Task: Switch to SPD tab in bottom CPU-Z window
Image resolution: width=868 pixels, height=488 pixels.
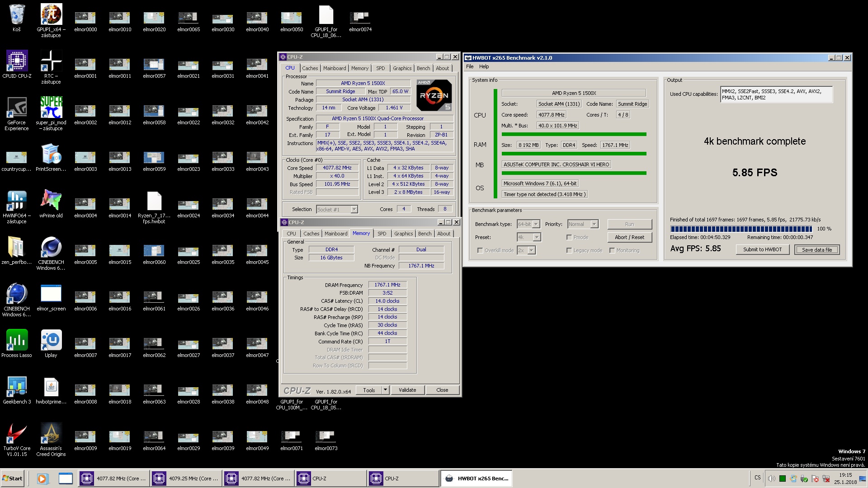Action: pyautogui.click(x=382, y=234)
